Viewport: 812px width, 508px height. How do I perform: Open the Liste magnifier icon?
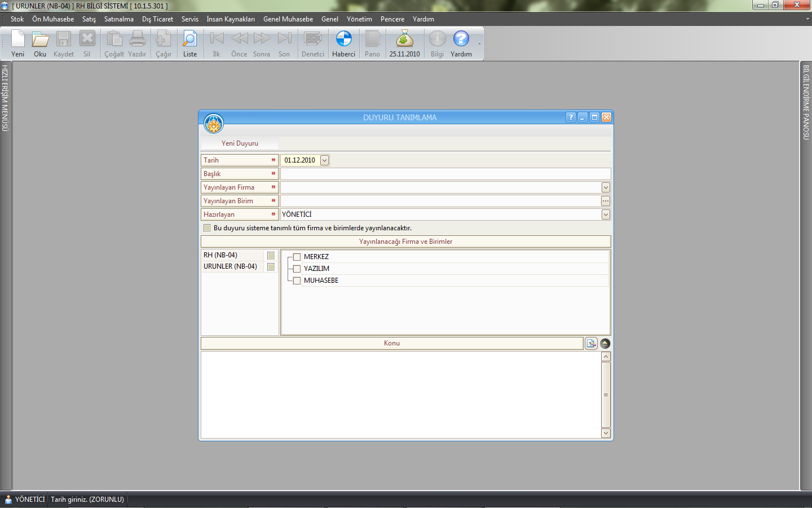click(190, 40)
